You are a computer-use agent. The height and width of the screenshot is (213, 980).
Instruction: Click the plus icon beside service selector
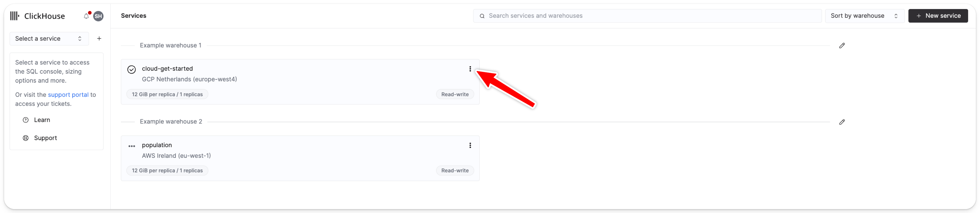tap(99, 38)
